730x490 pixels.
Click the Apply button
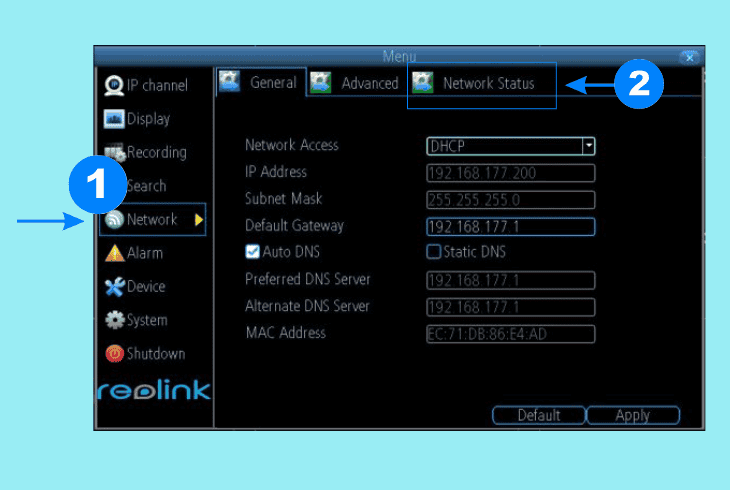point(633,415)
